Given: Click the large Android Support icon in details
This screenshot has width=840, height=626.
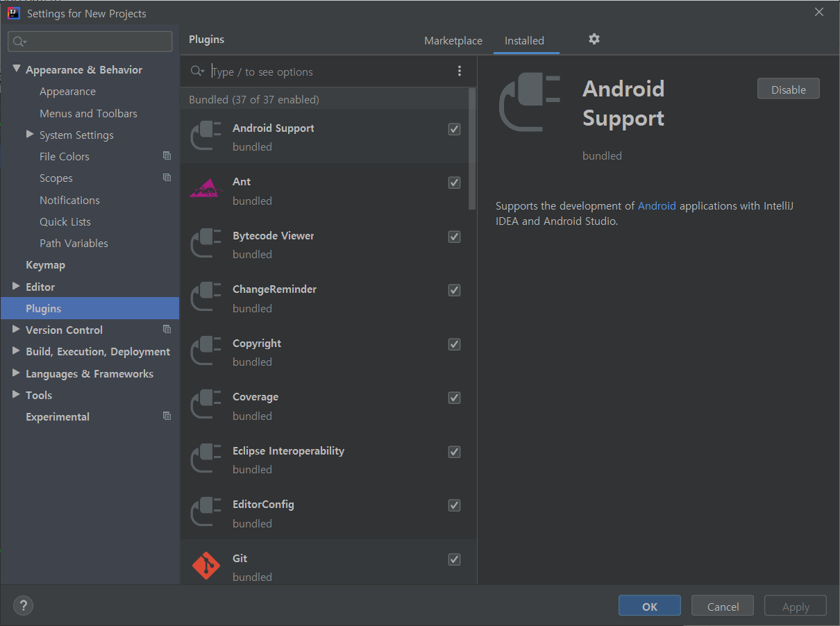Looking at the screenshot, I should (529, 102).
